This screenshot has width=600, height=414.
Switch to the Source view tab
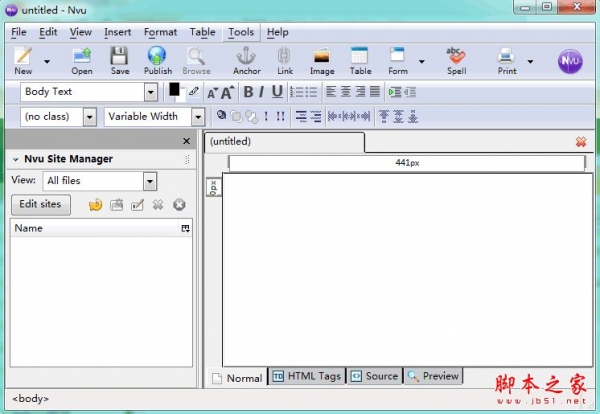pyautogui.click(x=375, y=376)
